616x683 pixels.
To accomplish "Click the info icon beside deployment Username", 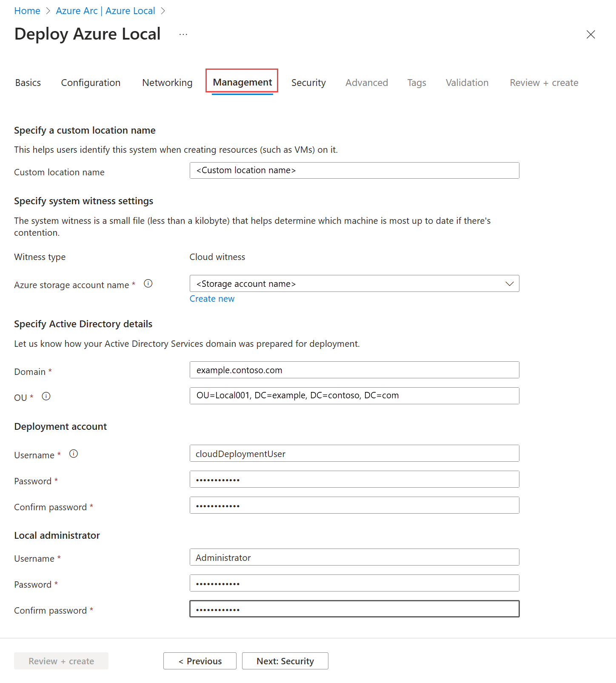I will point(73,454).
